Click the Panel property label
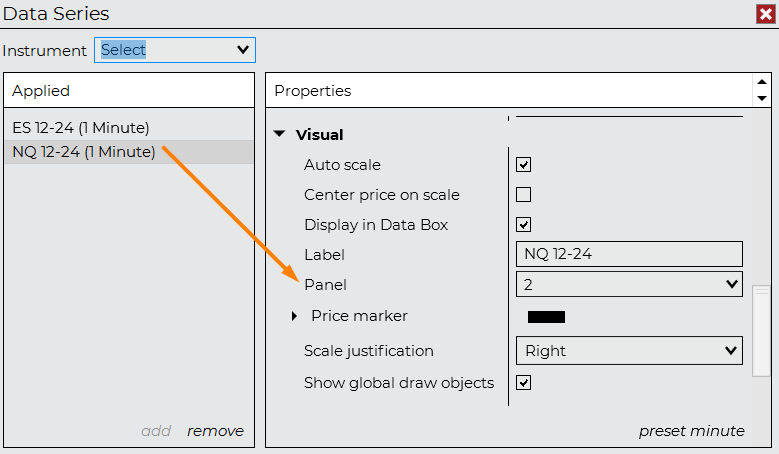The width and height of the screenshot is (779, 454). (325, 285)
